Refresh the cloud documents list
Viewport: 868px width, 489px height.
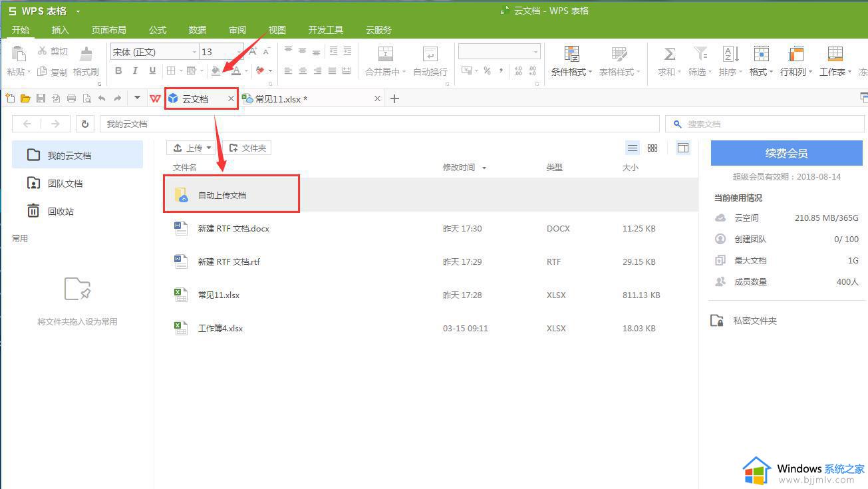85,124
